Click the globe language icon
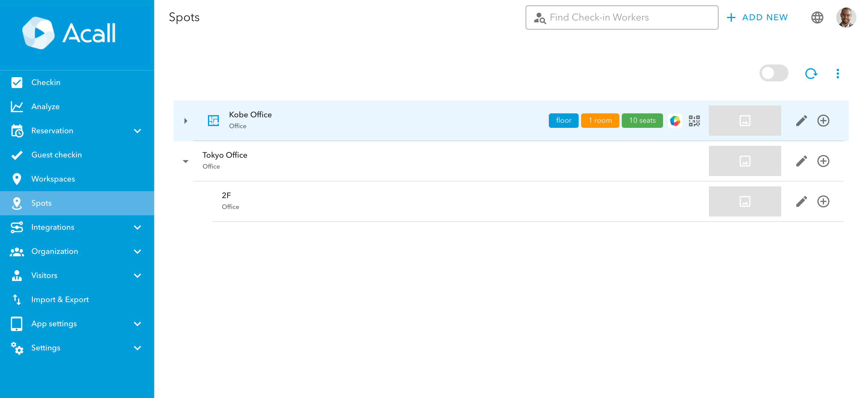 pyautogui.click(x=817, y=17)
